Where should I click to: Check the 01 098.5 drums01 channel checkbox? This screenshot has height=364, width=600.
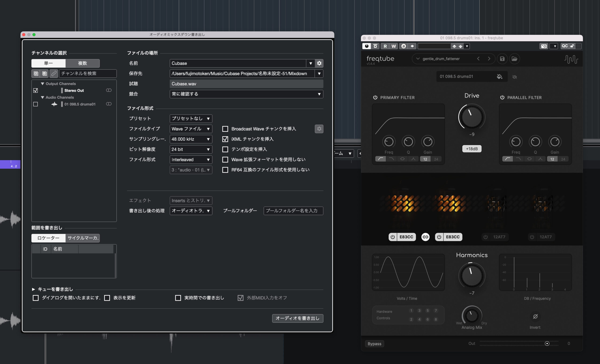(x=36, y=104)
